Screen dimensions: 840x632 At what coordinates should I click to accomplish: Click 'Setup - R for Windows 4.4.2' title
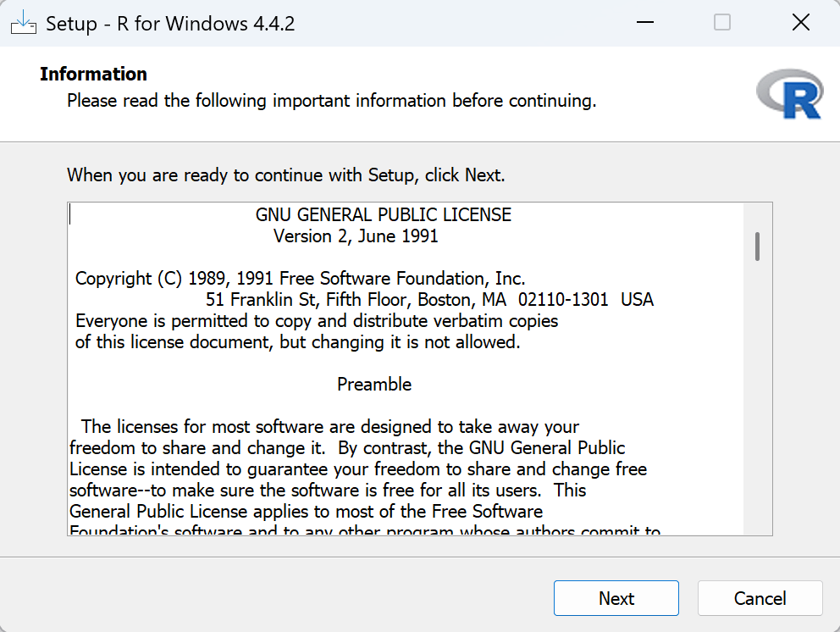[169, 24]
